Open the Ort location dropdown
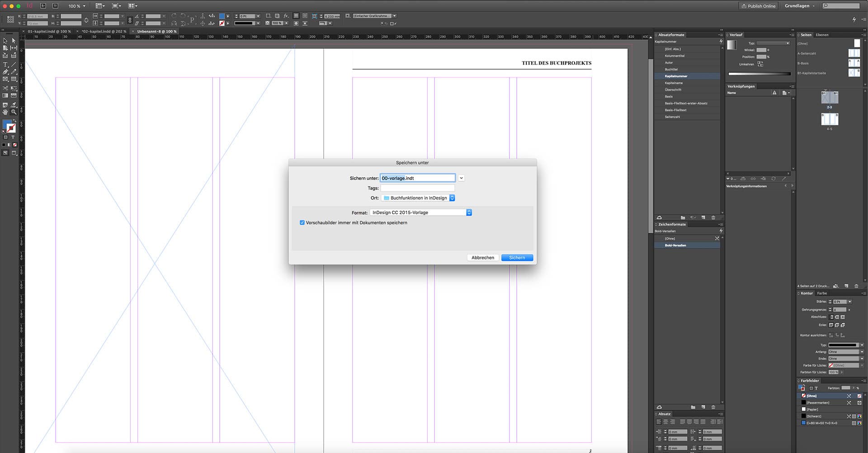 click(x=452, y=198)
